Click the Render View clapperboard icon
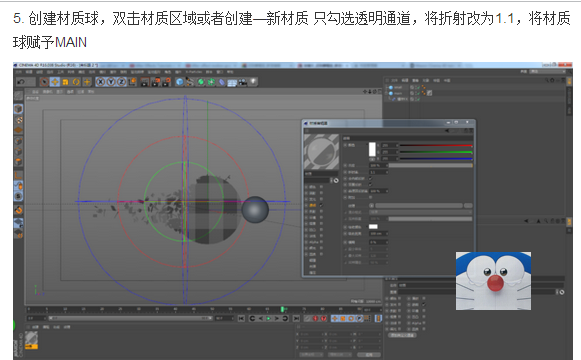Image resolution: width=581 pixels, height=360 pixels. pos(145,82)
